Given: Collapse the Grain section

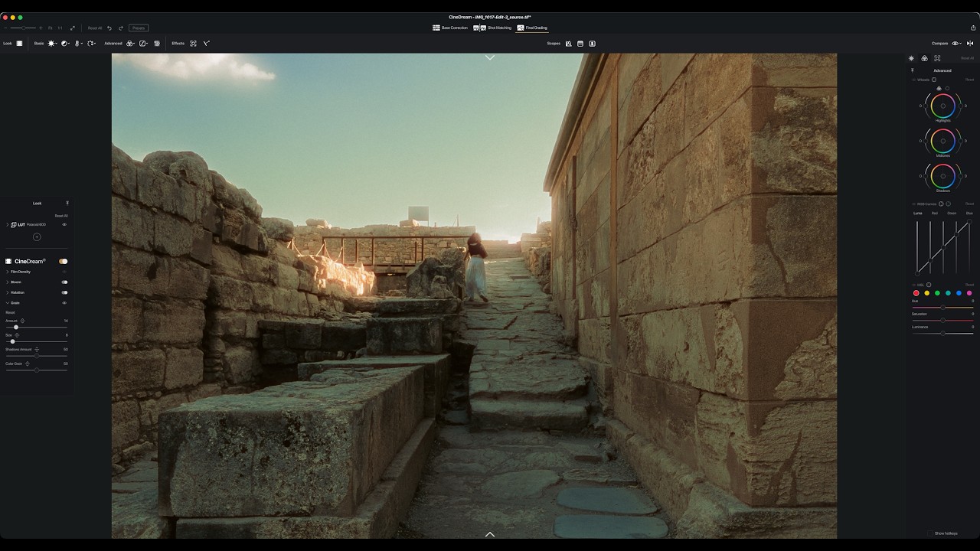Looking at the screenshot, I should [8, 303].
